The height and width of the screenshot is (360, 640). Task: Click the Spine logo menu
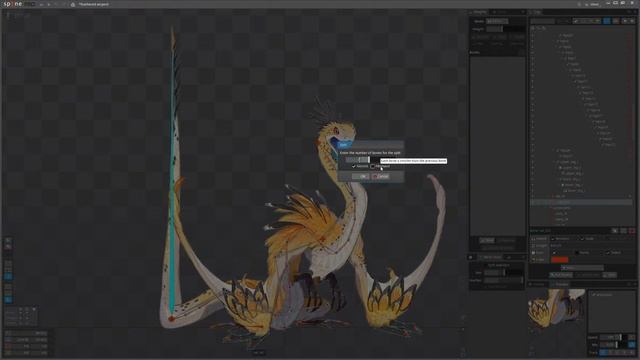(x=18, y=4)
